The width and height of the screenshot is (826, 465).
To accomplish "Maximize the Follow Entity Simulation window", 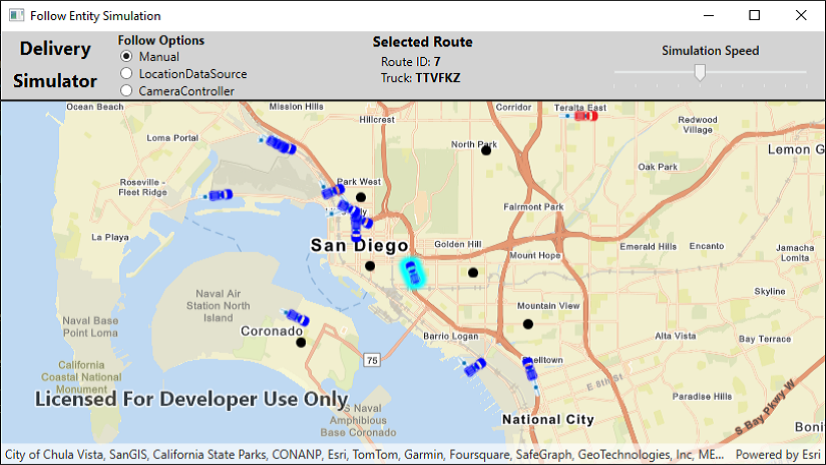I will (754, 15).
